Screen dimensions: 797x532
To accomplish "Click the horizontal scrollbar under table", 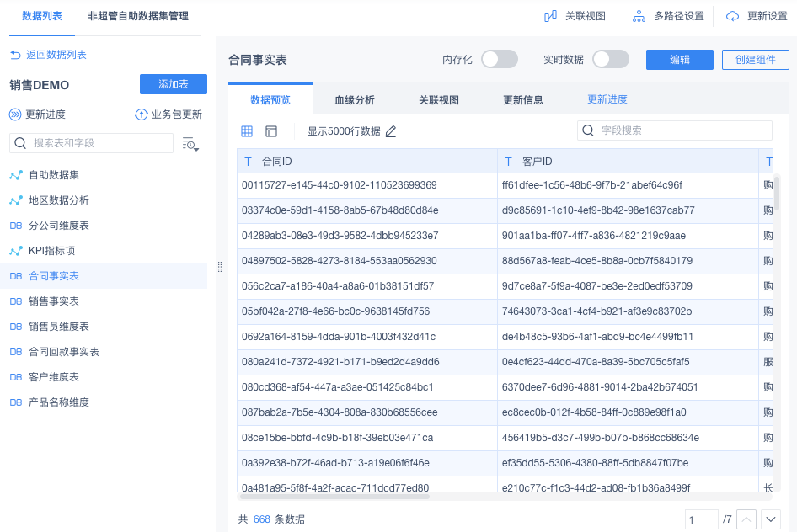I will (334, 497).
